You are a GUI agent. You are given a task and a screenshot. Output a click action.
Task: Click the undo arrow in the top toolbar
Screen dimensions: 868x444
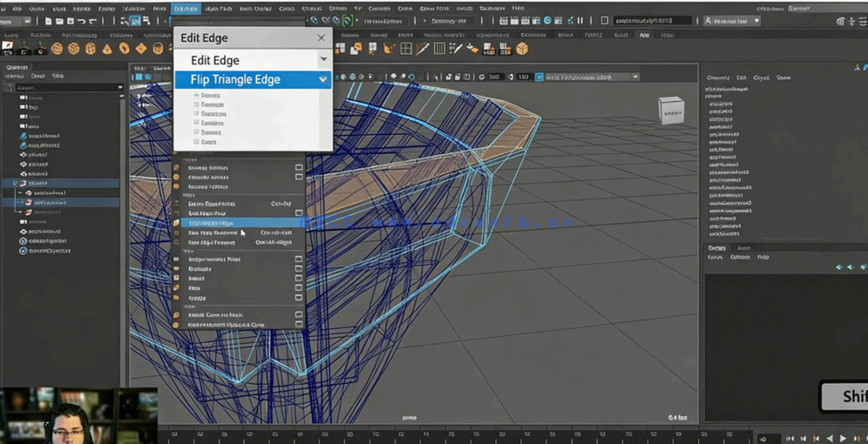(81, 21)
